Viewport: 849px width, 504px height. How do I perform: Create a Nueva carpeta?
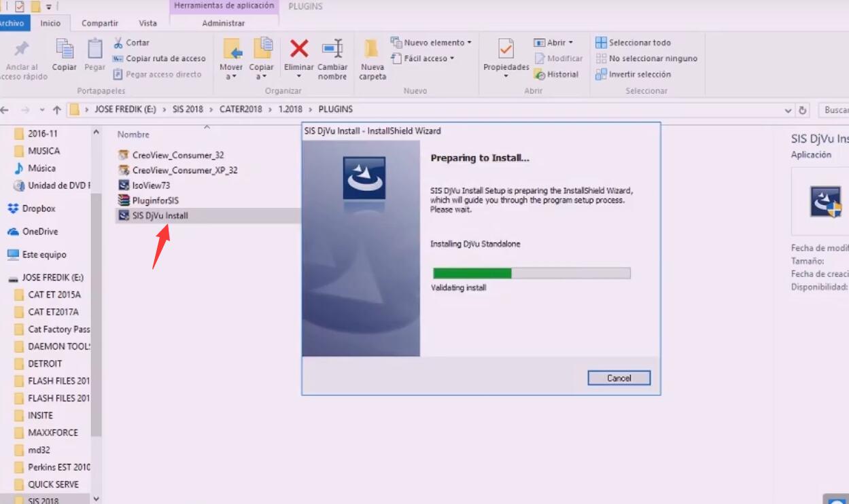click(372, 58)
